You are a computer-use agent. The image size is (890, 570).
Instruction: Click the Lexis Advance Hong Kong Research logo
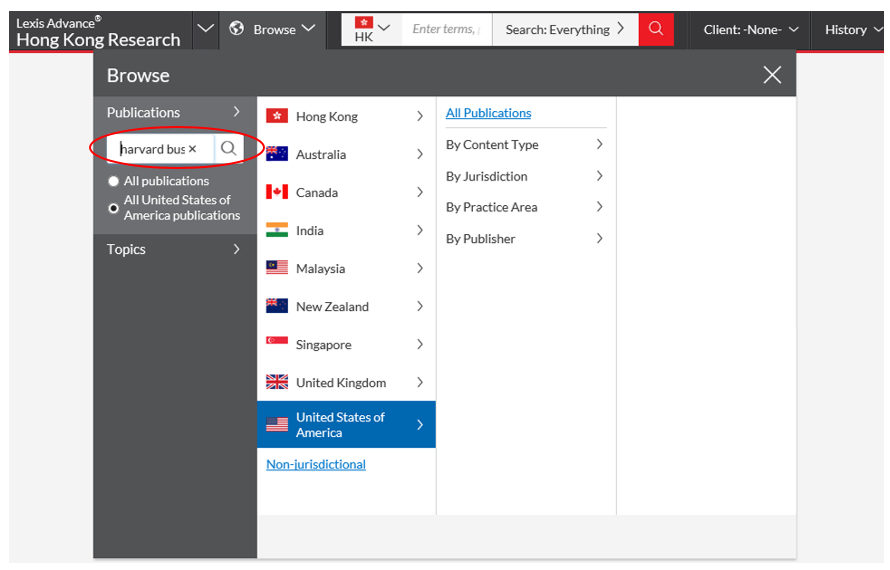98,31
